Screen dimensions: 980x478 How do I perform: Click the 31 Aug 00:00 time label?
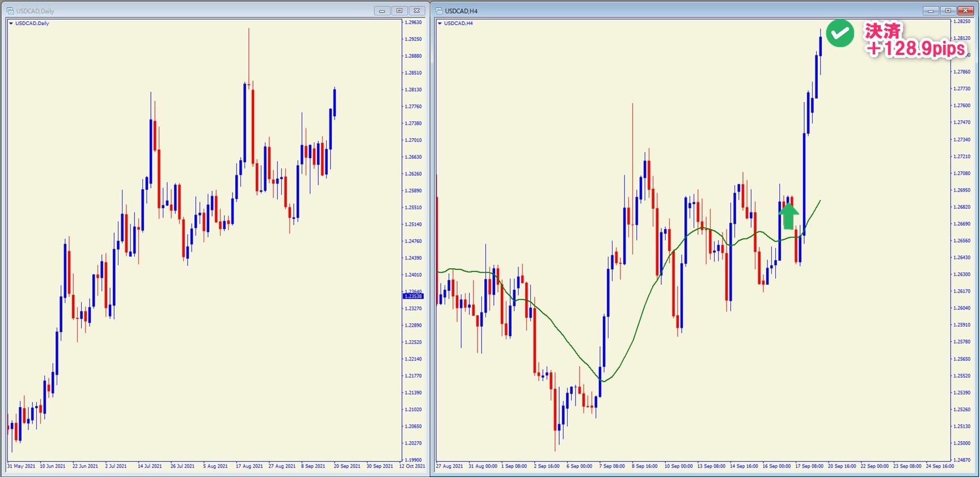pos(483,466)
